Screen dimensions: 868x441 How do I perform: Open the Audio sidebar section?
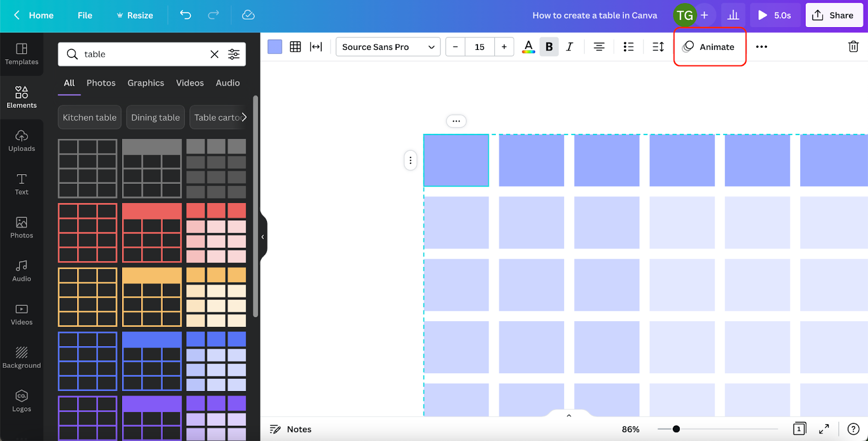pos(22,271)
